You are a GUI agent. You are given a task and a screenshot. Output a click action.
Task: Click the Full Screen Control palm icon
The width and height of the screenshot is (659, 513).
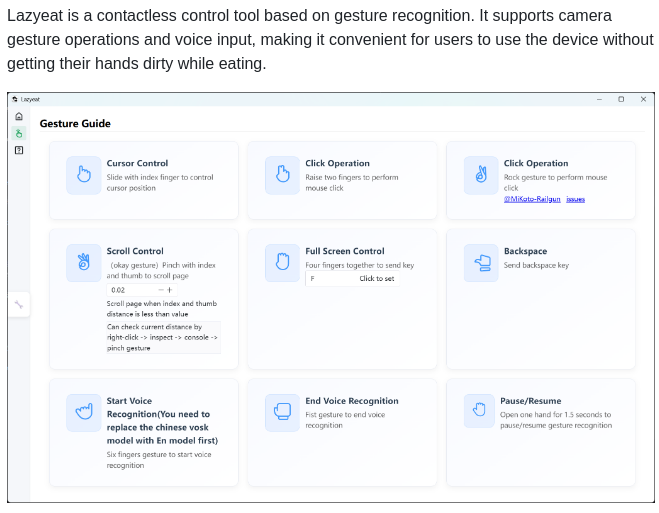click(x=282, y=263)
